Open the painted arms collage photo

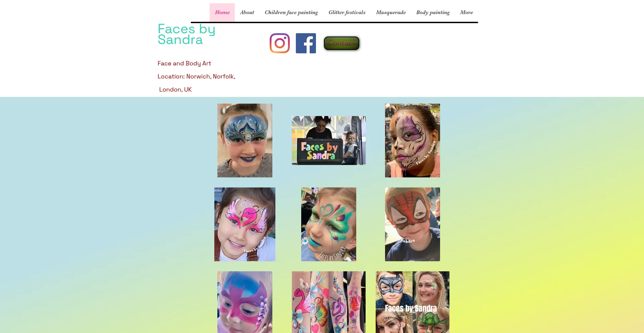pos(329,302)
